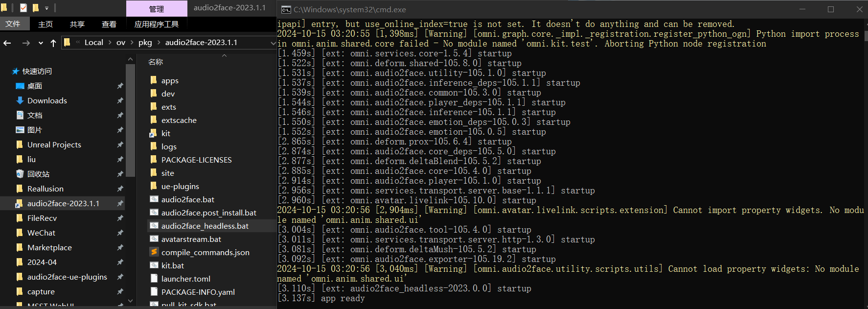This screenshot has height=309, width=868.
Task: Click the navigation pane scrollbar up arrow
Action: coord(130,59)
